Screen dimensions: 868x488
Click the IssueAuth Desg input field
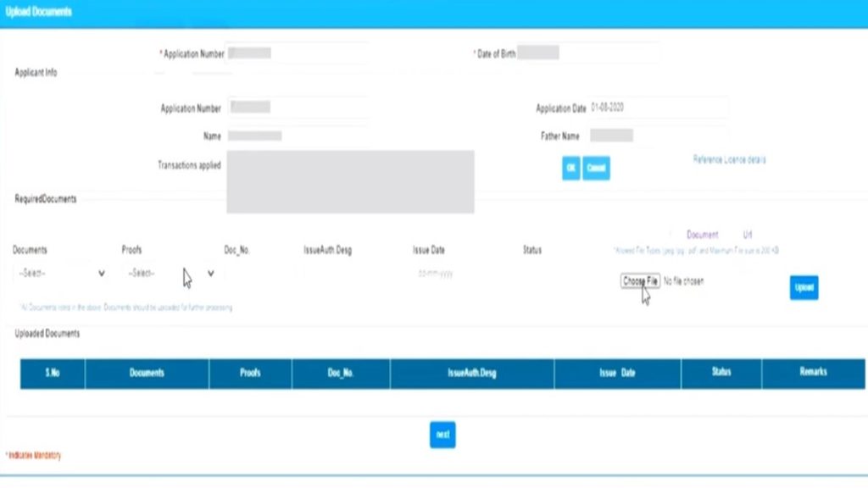point(348,274)
